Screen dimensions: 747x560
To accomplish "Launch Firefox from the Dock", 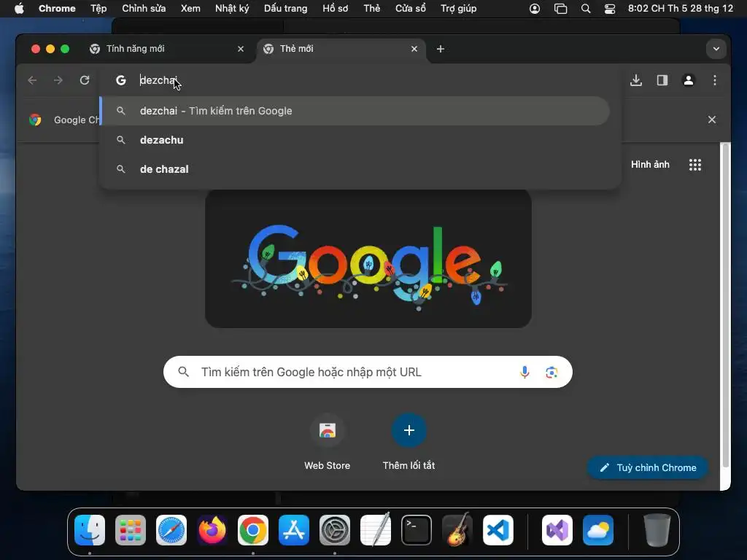I will tap(212, 530).
